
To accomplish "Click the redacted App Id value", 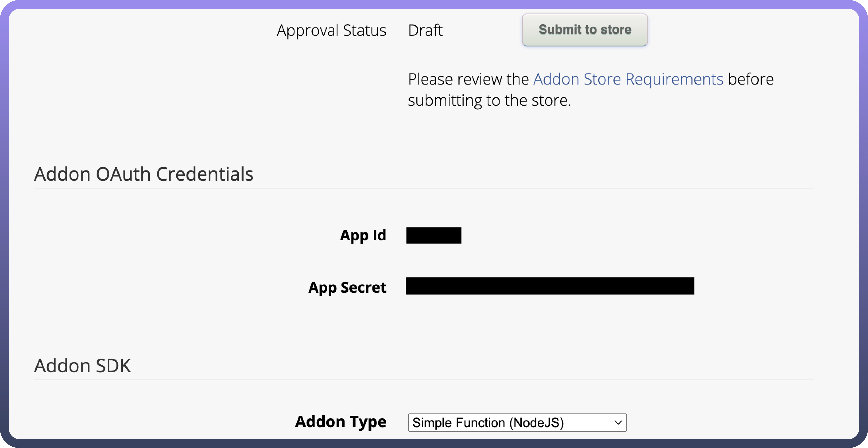I will 434,236.
